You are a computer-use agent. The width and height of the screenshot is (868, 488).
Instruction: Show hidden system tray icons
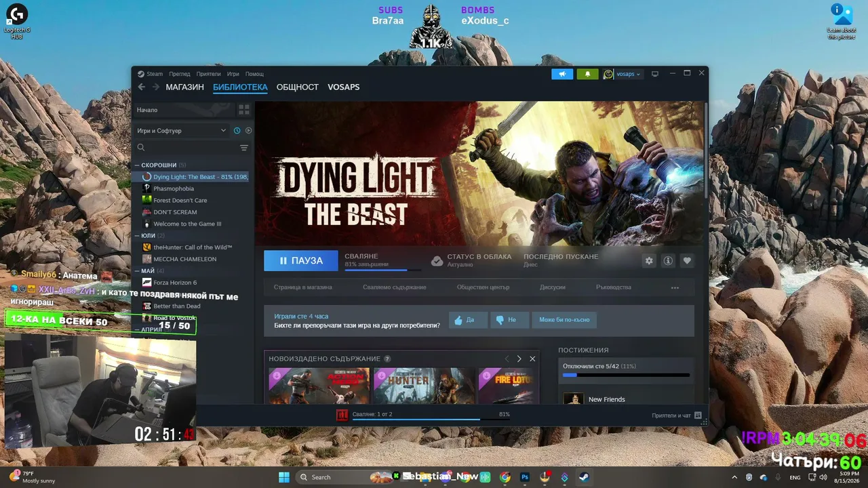(734, 477)
